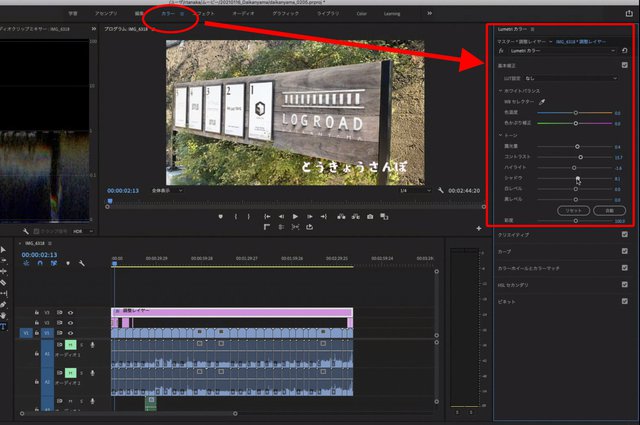Image resolution: width=640 pixels, height=425 pixels.
Task: Click the Program monitor settings wrench icon
Action: (x=441, y=190)
